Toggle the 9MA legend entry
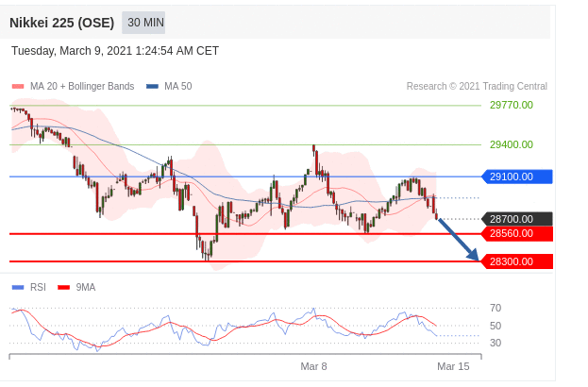 point(76,287)
